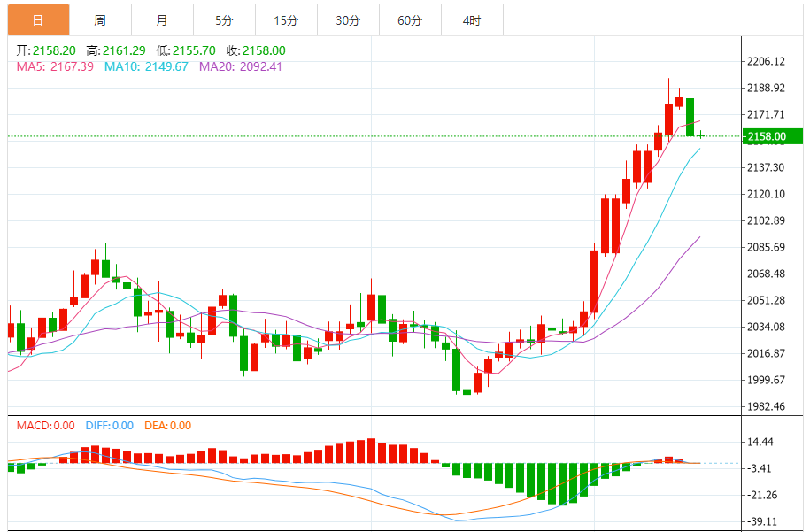The height and width of the screenshot is (532, 810).
Task: Click the 2085.69 price axis label
Action: (x=766, y=247)
